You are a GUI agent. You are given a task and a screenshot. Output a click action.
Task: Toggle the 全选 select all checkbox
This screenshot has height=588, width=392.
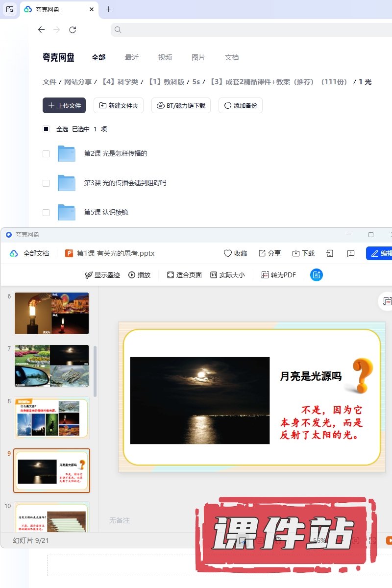[46, 129]
